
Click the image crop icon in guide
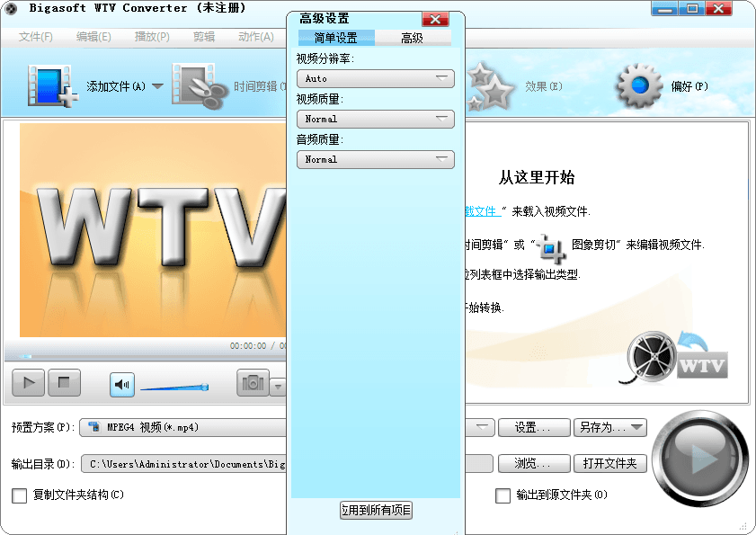[x=551, y=248]
